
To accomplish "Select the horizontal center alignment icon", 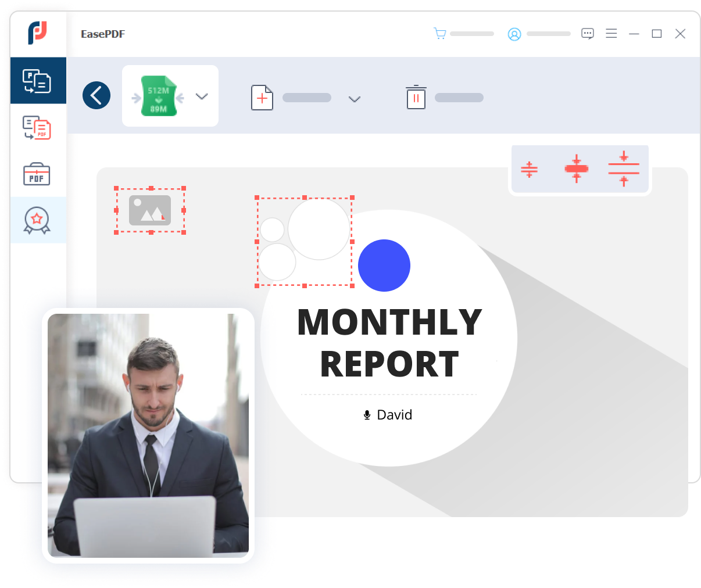I will [x=578, y=169].
